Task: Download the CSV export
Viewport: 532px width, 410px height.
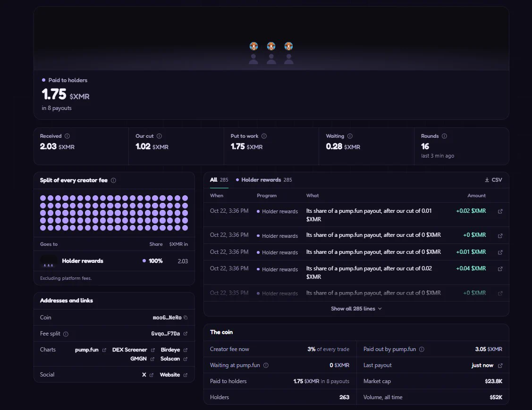Action: point(493,180)
